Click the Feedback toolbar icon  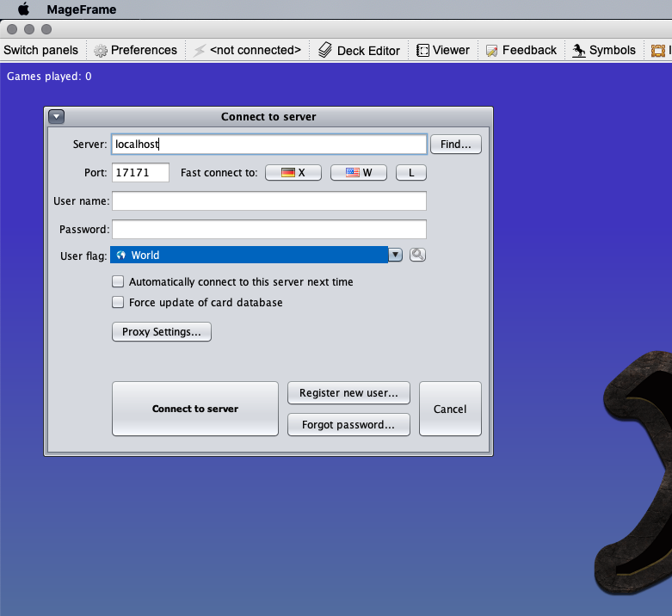pyautogui.click(x=491, y=51)
